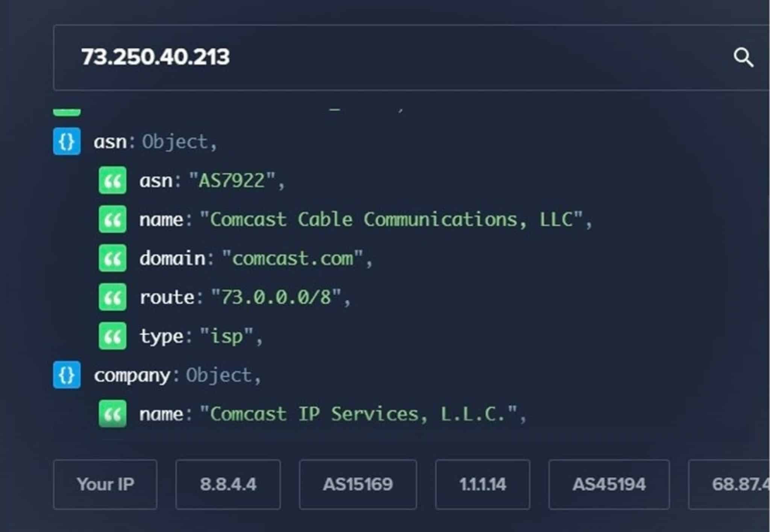
Task: Click the quote icon beside the name field
Action: [x=112, y=219]
